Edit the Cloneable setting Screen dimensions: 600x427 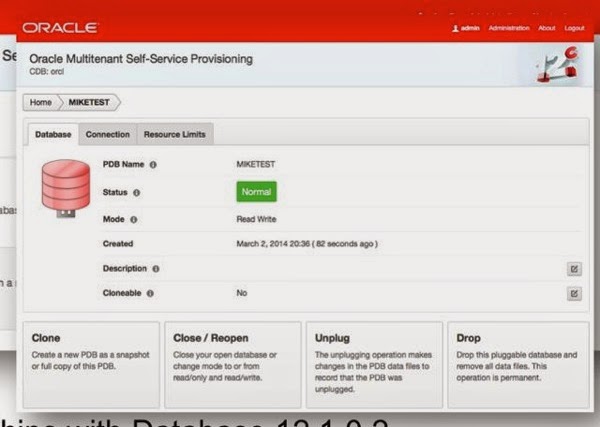coord(574,293)
